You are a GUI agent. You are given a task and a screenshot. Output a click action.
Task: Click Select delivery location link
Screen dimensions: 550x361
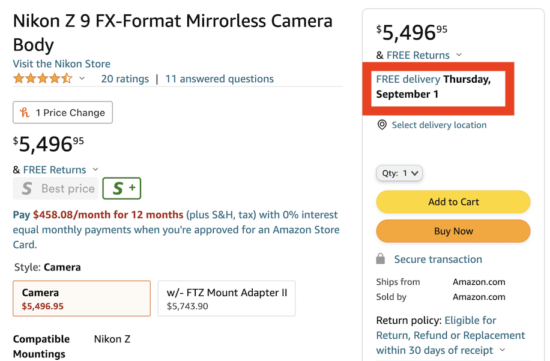pyautogui.click(x=439, y=125)
